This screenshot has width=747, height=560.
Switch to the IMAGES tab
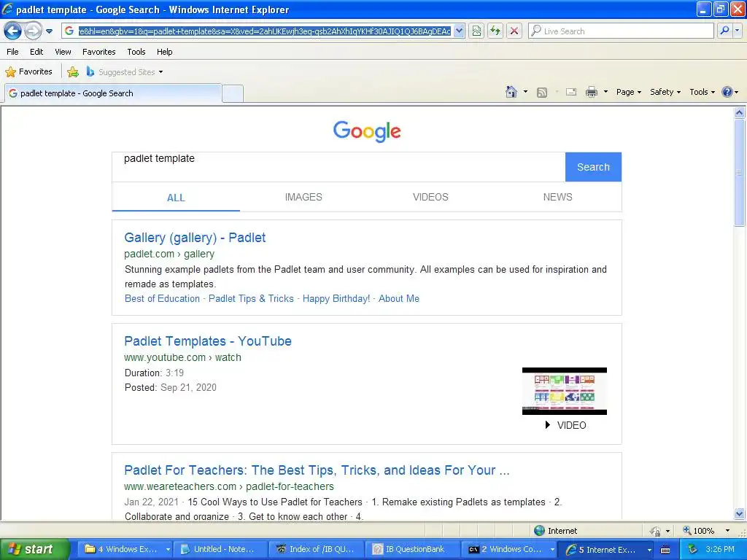click(303, 197)
